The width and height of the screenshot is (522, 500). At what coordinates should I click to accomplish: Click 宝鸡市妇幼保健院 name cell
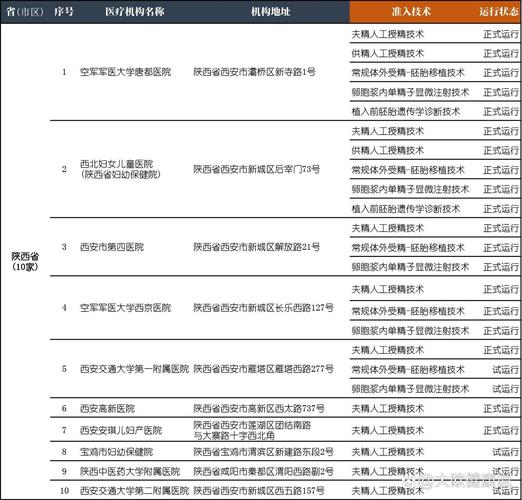[x=116, y=452]
